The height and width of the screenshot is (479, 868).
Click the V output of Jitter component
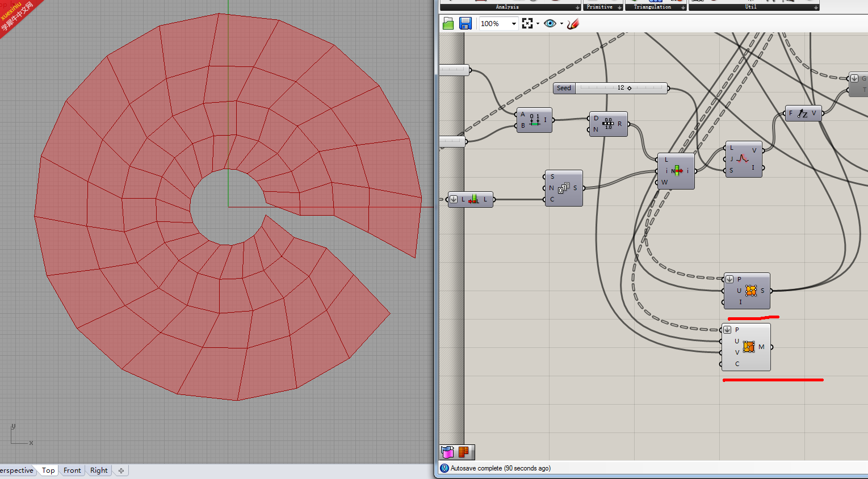coord(754,150)
